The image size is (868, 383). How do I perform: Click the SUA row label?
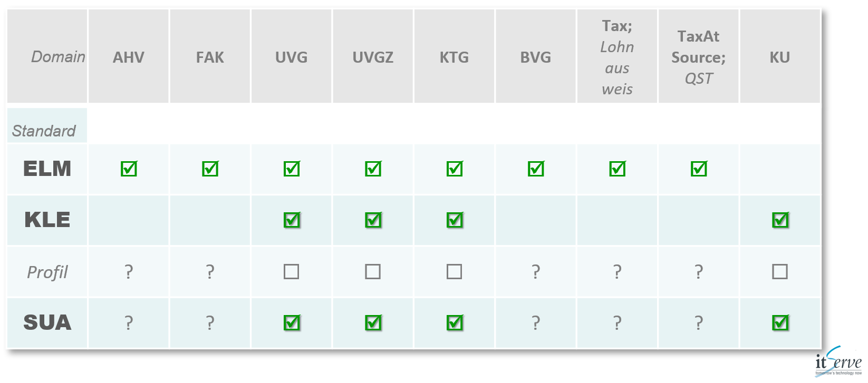tap(47, 322)
